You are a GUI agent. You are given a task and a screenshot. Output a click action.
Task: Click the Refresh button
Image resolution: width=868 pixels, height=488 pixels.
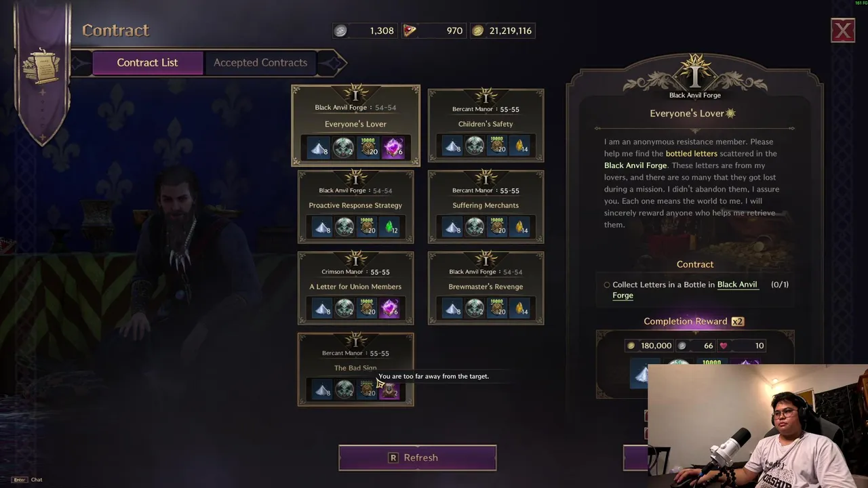(418, 457)
